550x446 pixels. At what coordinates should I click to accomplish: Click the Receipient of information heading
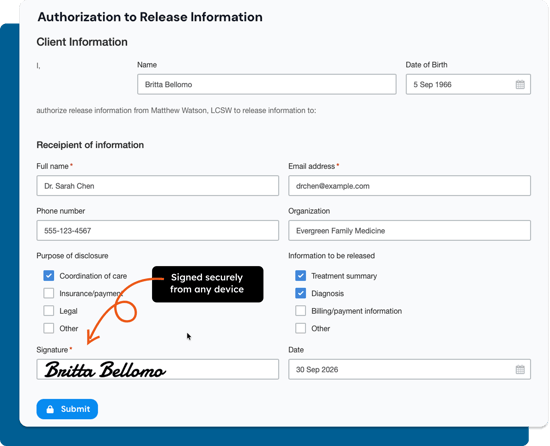tap(90, 145)
